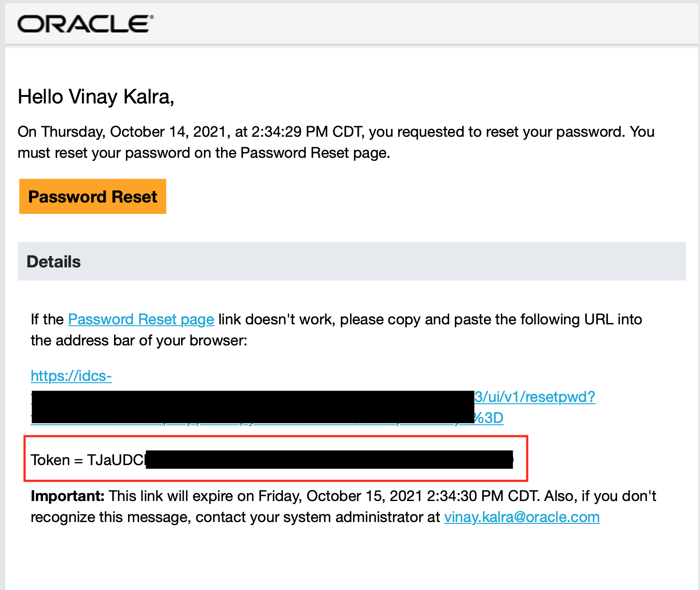
Task: Click the TJaUDC token value text
Action: (x=115, y=460)
